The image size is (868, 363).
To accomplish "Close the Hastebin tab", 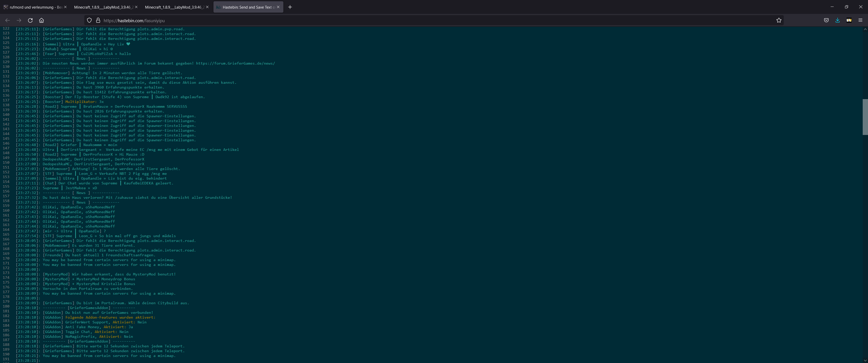I will point(278,7).
